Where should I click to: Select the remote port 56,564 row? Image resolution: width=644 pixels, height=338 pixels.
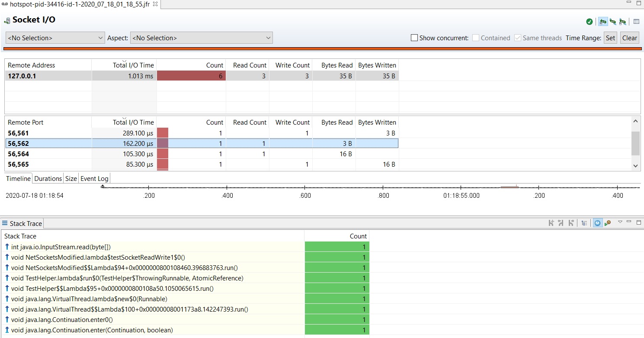click(18, 154)
